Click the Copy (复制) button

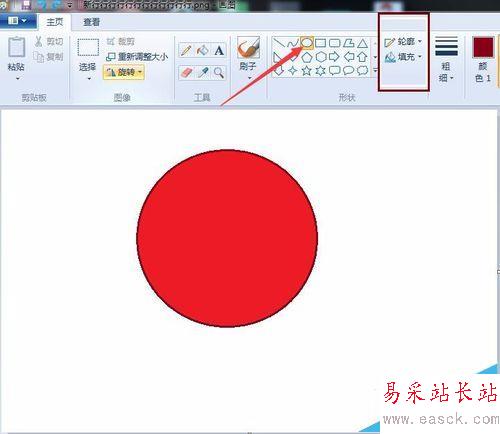click(x=49, y=57)
